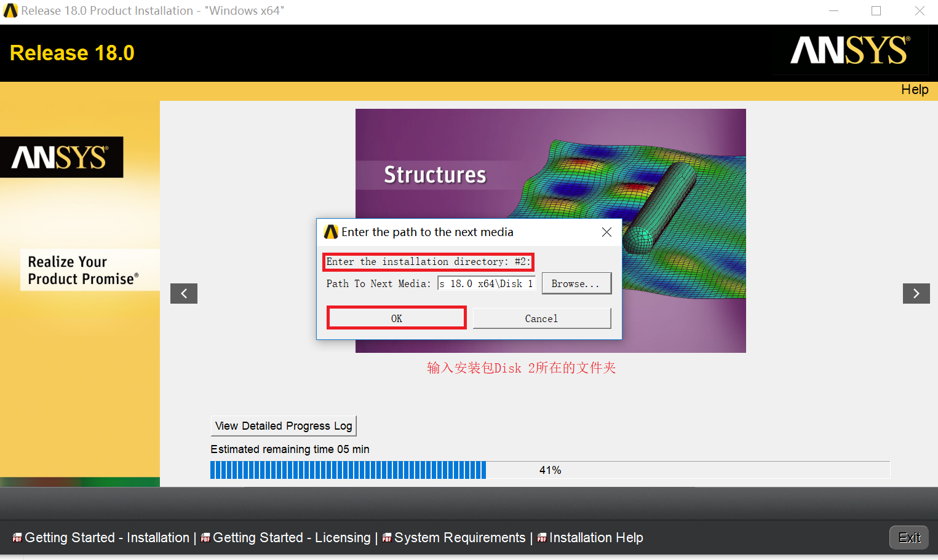Maximize the Product Installation window
This screenshot has width=938, height=560.
pyautogui.click(x=876, y=11)
